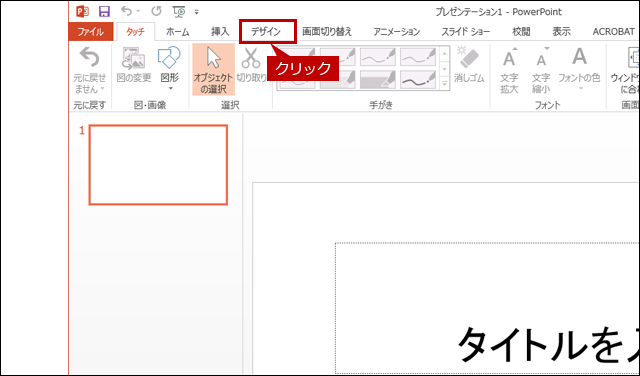
Task: Click the 図の変更 picture icon
Action: (134, 58)
